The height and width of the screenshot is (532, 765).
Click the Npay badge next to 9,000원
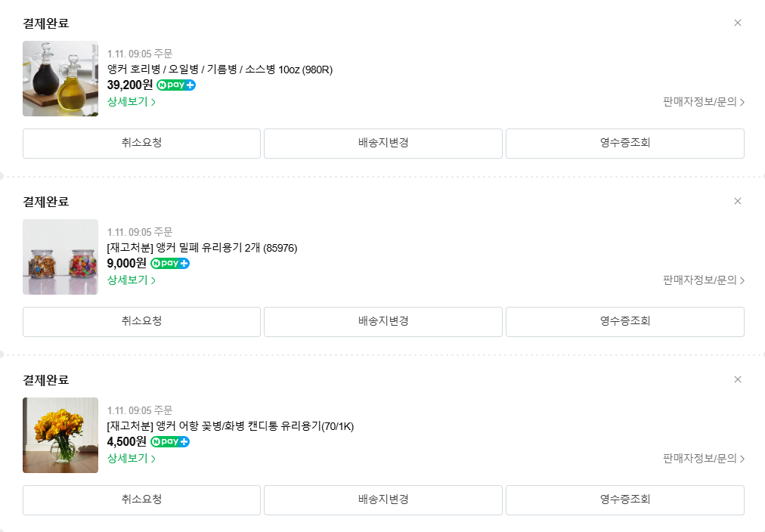click(170, 263)
